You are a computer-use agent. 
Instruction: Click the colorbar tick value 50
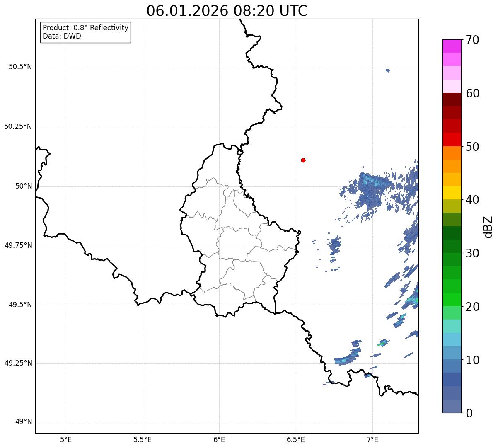(472, 147)
